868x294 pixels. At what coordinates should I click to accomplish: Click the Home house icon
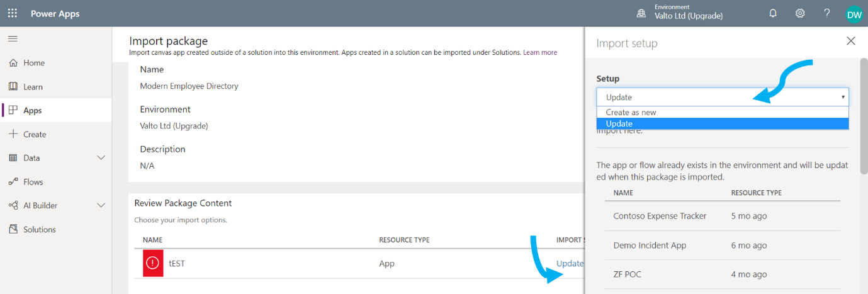click(x=13, y=63)
